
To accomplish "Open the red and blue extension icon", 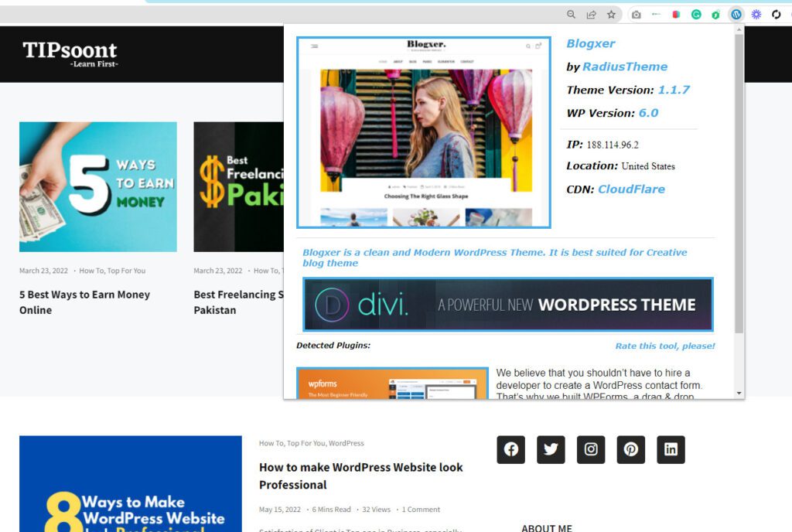I will click(676, 15).
